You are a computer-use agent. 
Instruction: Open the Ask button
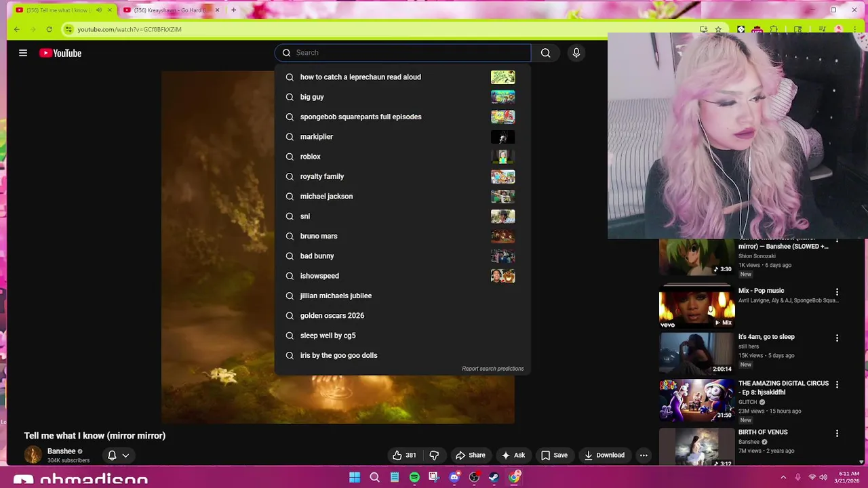(513, 455)
